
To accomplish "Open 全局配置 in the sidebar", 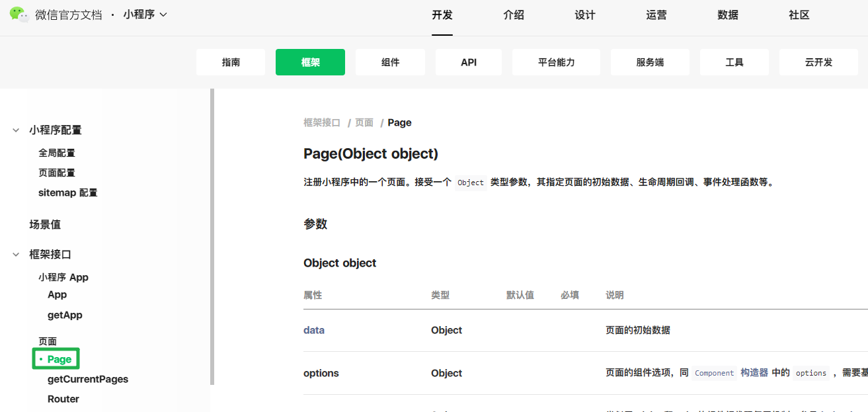I will (57, 153).
